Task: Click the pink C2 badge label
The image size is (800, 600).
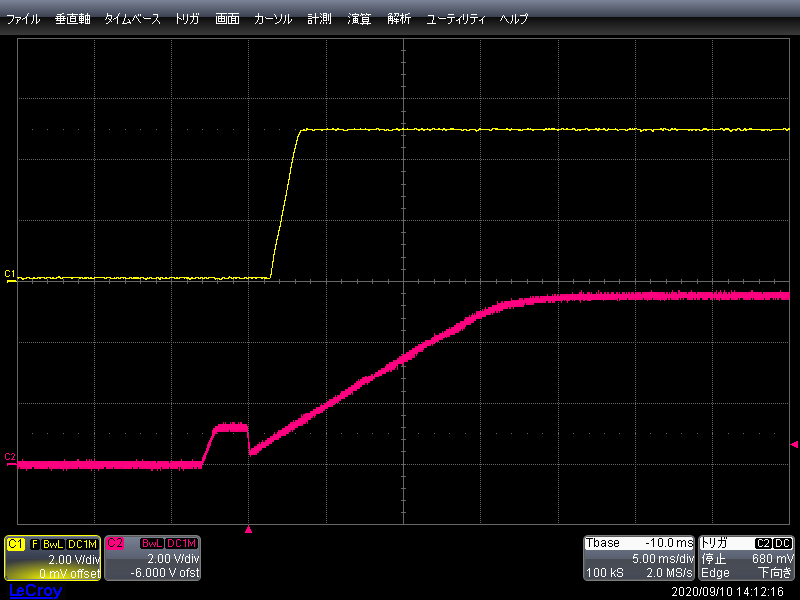Action: (115, 543)
